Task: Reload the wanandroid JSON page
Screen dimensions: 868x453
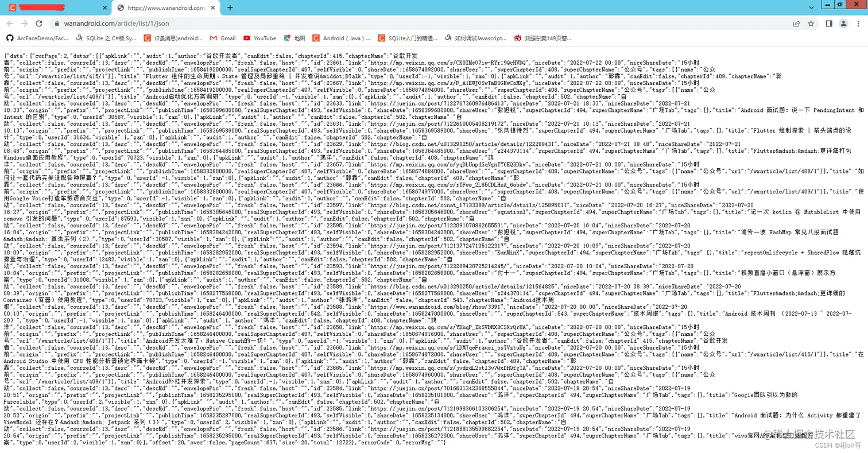Action: (38, 24)
